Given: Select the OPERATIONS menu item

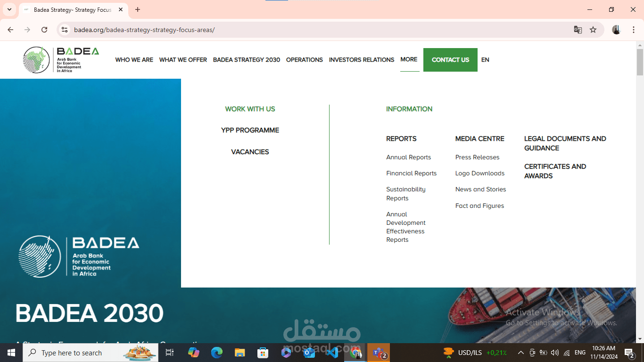Looking at the screenshot, I should coord(305,60).
